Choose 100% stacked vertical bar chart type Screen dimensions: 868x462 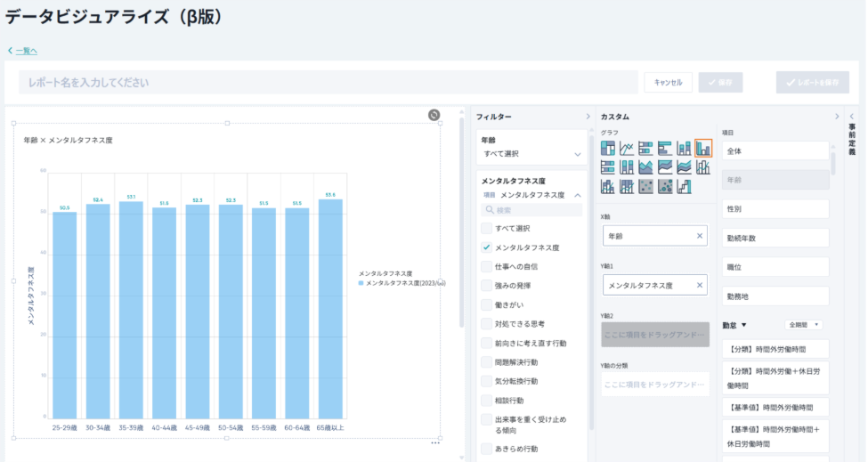(x=627, y=167)
